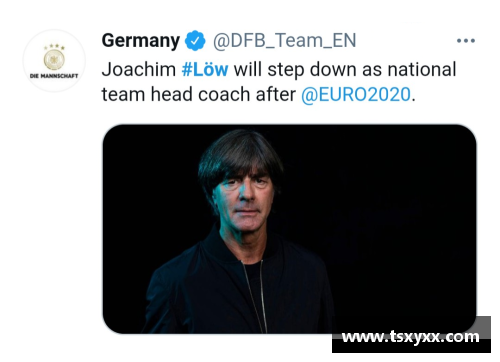Open the three-dot more options menu

pyautogui.click(x=466, y=41)
